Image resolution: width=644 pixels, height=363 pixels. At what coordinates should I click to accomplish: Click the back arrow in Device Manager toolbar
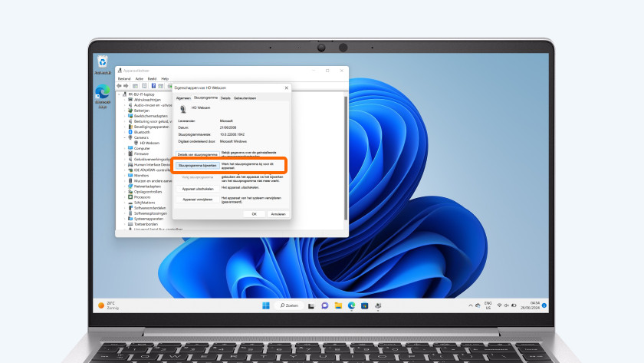(x=120, y=85)
